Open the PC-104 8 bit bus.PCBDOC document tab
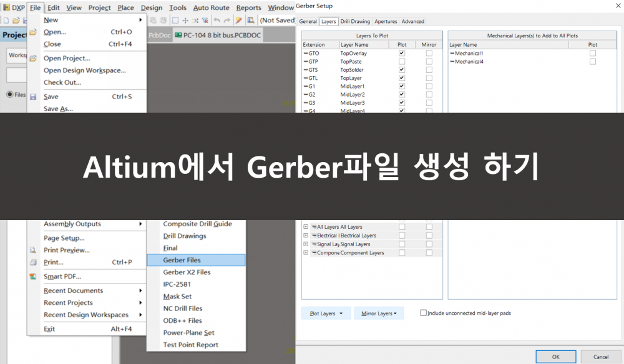The image size is (624, 364). [x=218, y=36]
